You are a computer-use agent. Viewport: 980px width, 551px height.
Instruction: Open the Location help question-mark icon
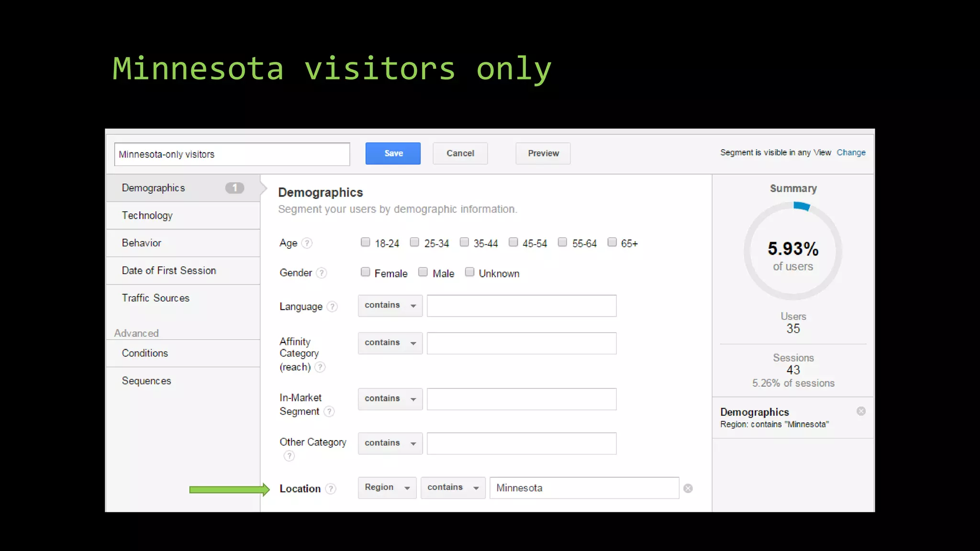click(x=331, y=489)
